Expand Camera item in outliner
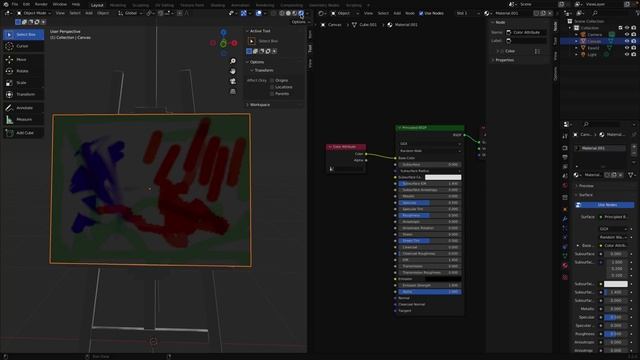Image resolution: width=640 pixels, height=360 pixels. (576, 35)
